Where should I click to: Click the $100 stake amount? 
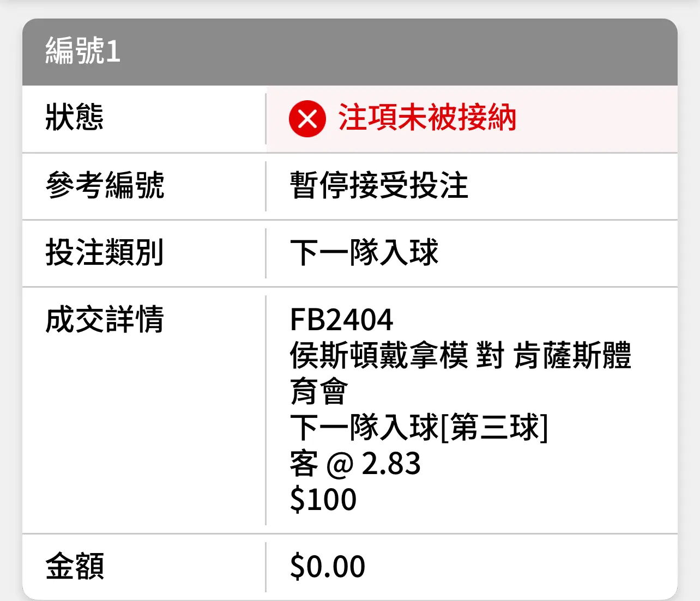323,499
